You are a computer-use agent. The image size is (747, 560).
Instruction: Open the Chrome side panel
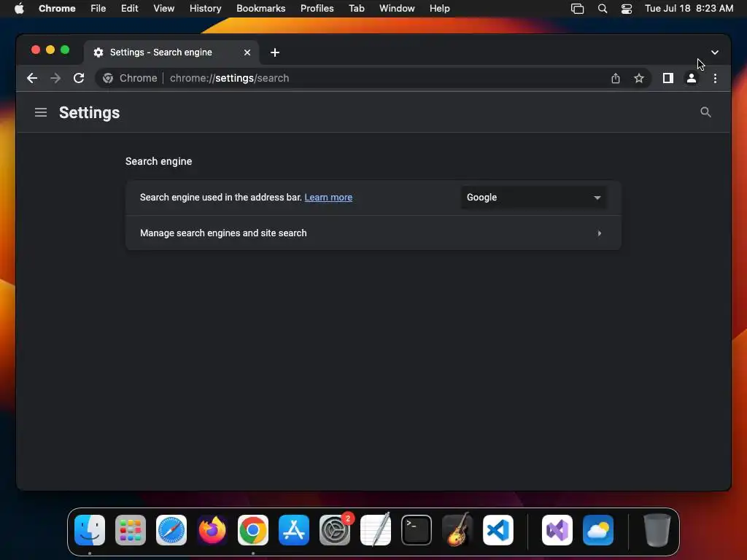(668, 78)
